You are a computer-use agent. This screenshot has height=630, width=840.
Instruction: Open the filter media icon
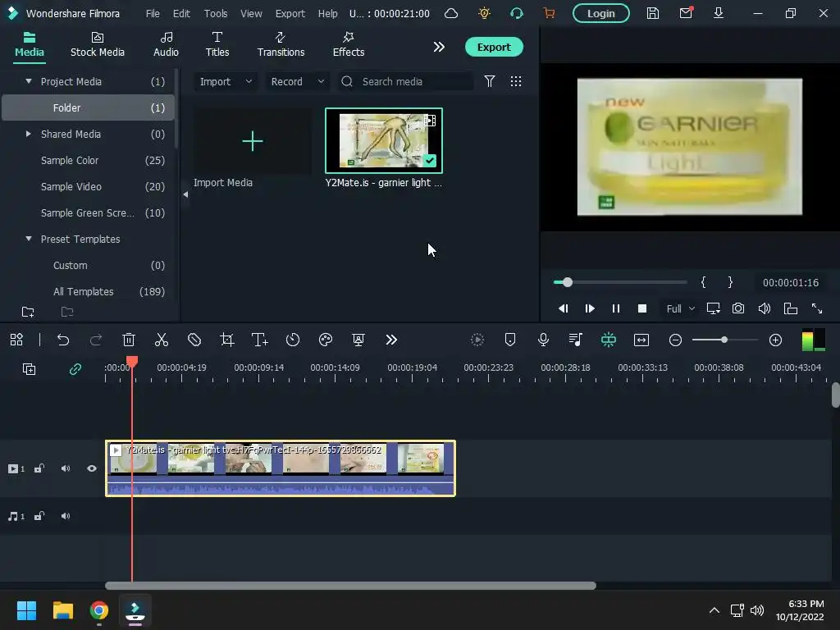click(490, 81)
